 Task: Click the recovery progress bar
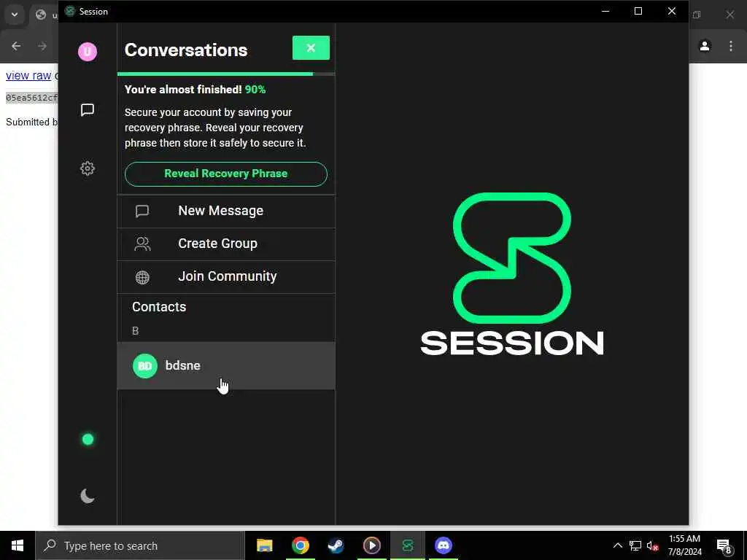coord(226,74)
